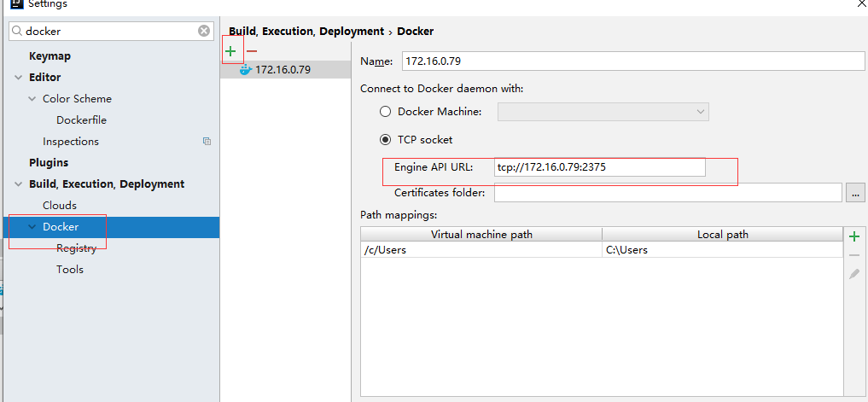868x402 pixels.
Task: Click the Name text field
Action: (x=632, y=61)
